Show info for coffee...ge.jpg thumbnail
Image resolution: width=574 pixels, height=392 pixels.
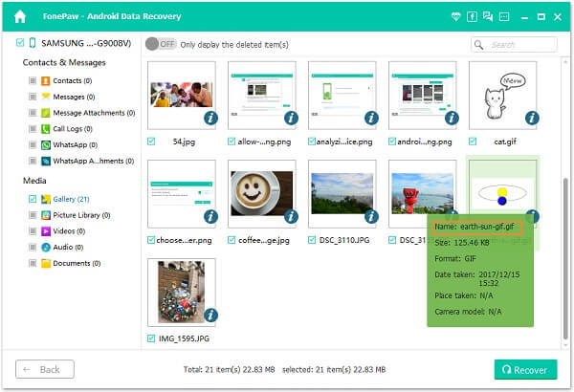coord(291,216)
